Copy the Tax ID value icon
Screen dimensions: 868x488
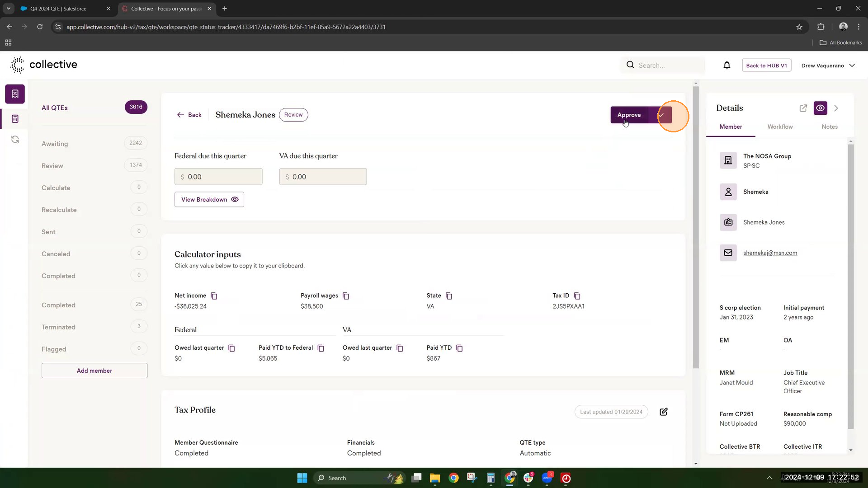577,296
